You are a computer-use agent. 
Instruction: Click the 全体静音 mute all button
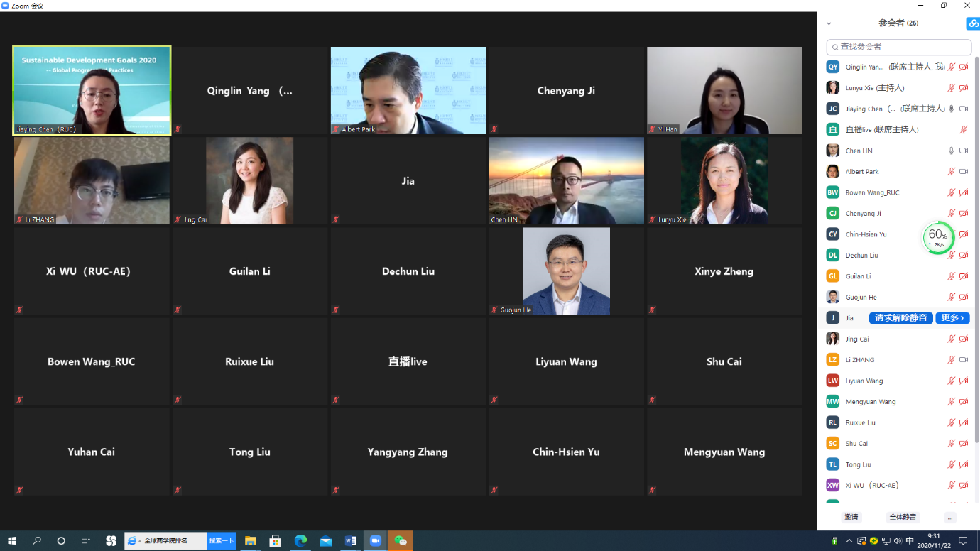pyautogui.click(x=903, y=518)
